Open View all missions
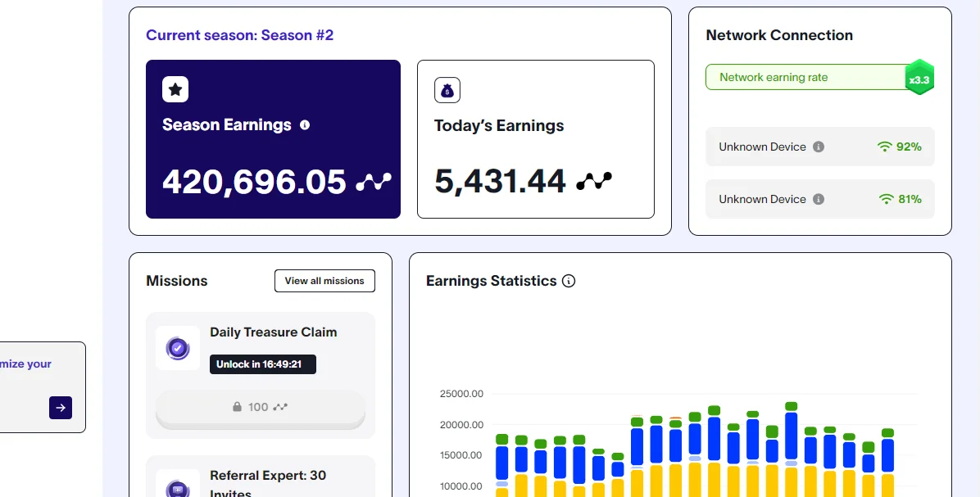980x497 pixels. point(325,281)
